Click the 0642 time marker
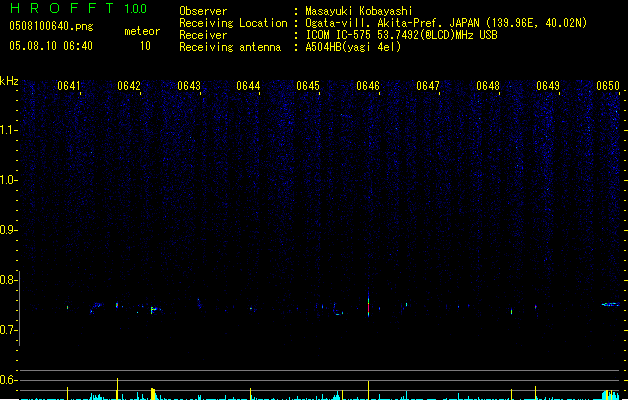Viewport: 629px width, 400px height. pos(129,86)
